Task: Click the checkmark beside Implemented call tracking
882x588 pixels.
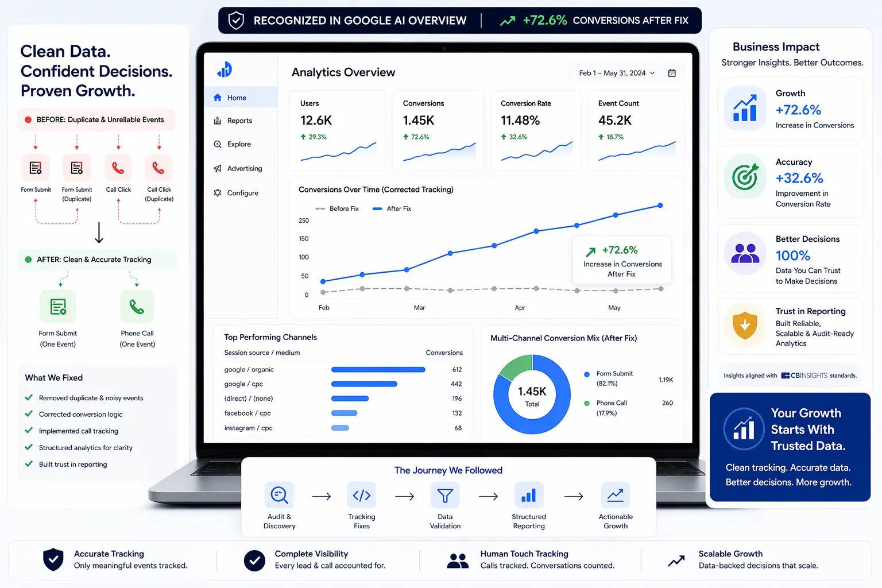Action: pyautogui.click(x=29, y=431)
